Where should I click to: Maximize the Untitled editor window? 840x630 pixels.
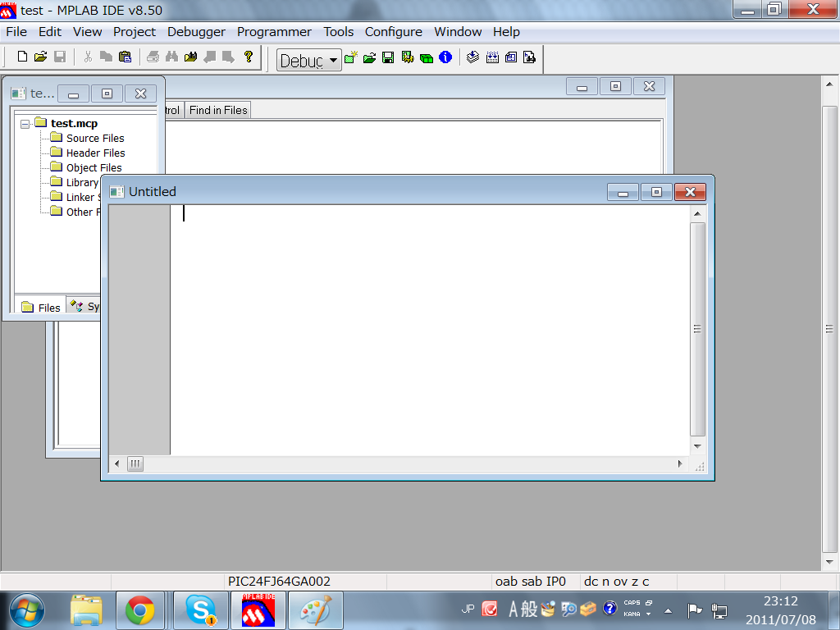[x=656, y=192]
